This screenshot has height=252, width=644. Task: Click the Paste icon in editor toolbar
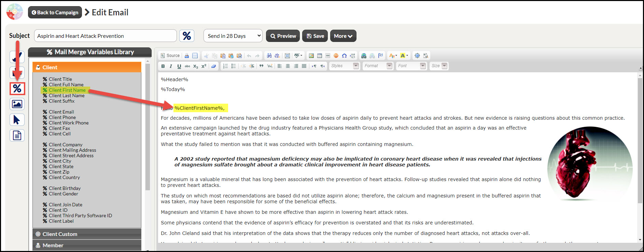223,56
